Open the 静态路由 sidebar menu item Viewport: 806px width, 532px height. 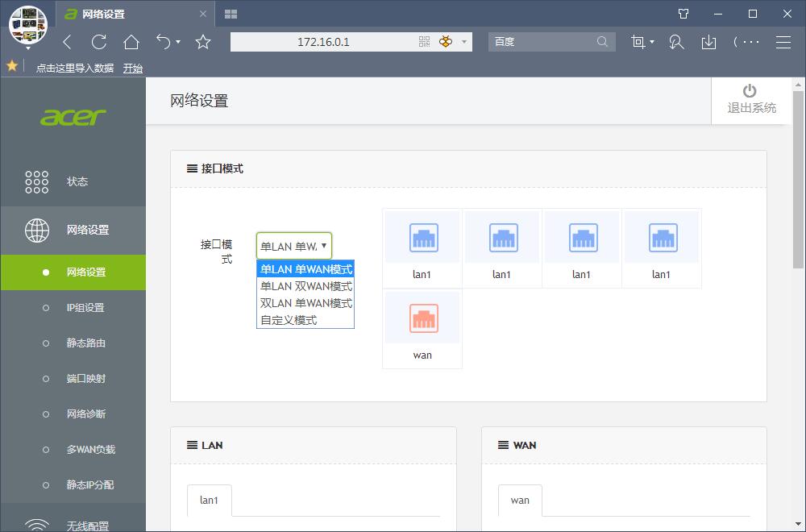pos(85,343)
